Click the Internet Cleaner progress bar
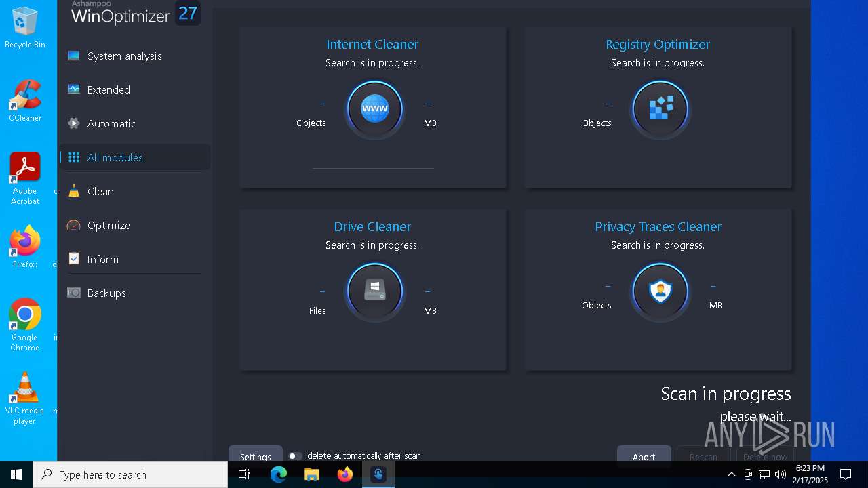 pyautogui.click(x=373, y=168)
